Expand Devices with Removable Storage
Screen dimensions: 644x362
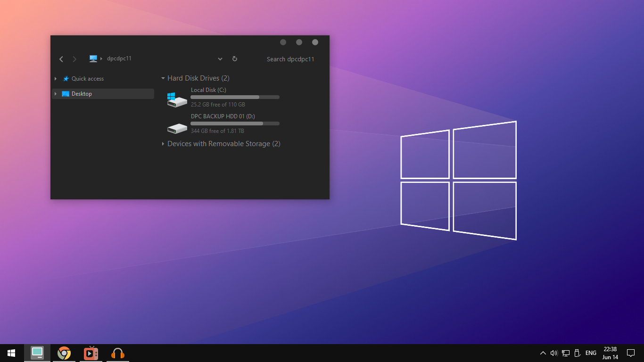[x=163, y=144]
